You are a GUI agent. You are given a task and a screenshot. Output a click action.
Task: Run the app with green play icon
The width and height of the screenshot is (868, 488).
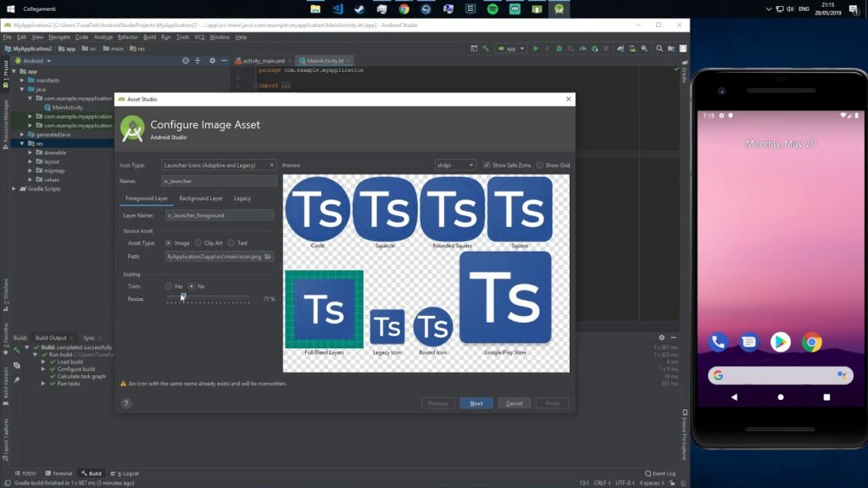coord(536,48)
